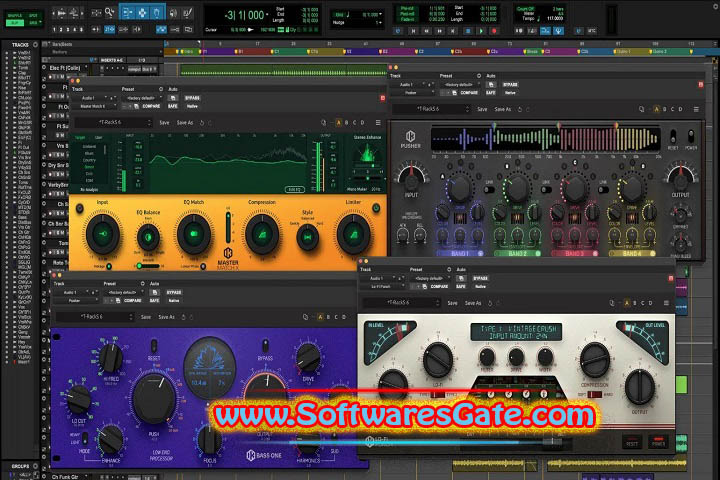Click the LO-FI knob on Lo-Fi Punch
The height and width of the screenshot is (480, 720).
[438, 360]
